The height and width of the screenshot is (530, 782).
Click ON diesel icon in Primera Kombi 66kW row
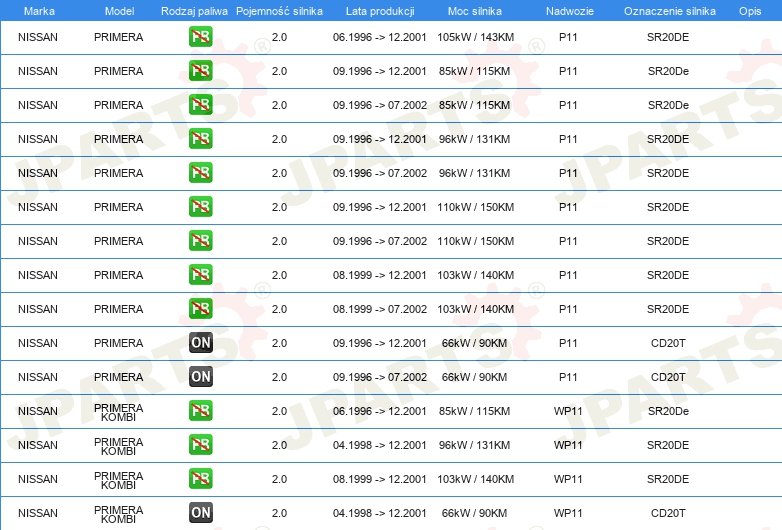pyautogui.click(x=200, y=513)
